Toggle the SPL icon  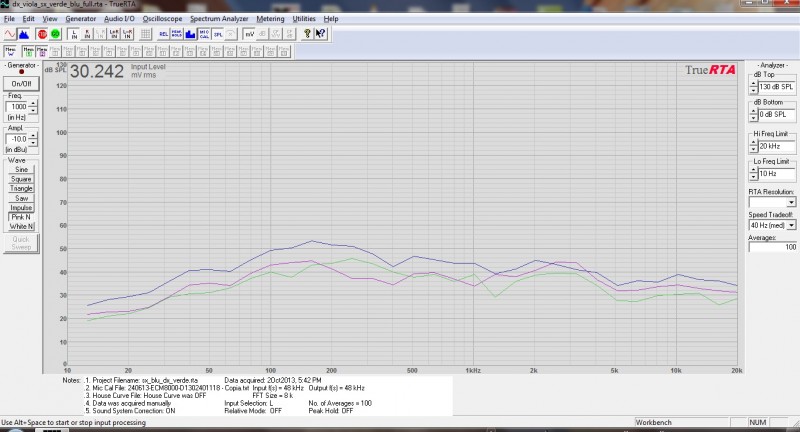pyautogui.click(x=217, y=34)
